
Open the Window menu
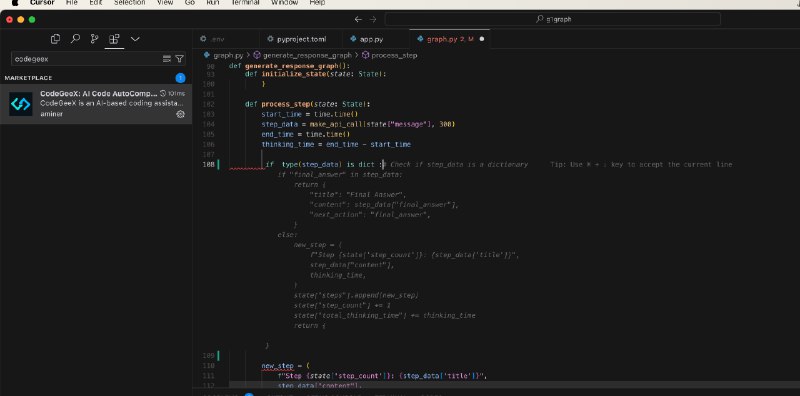point(285,3)
